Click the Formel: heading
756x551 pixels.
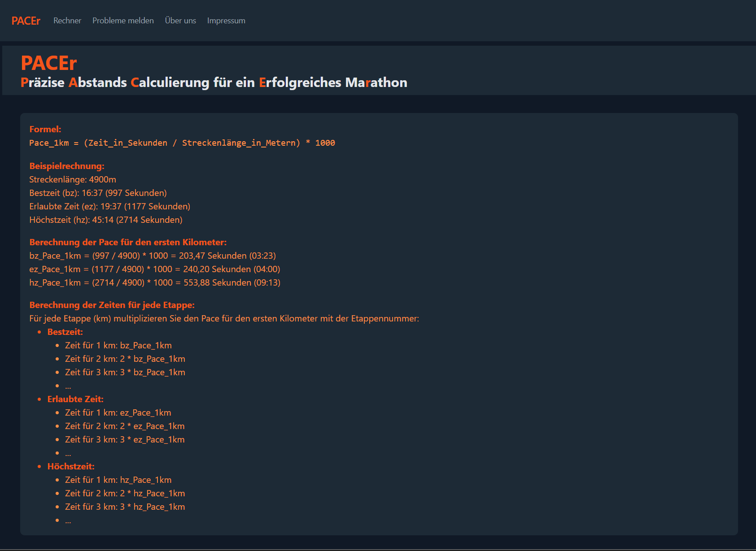point(45,129)
